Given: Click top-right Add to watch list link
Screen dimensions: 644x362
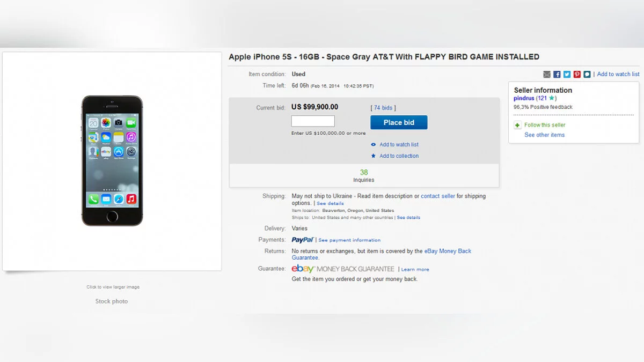Looking at the screenshot, I should point(618,75).
